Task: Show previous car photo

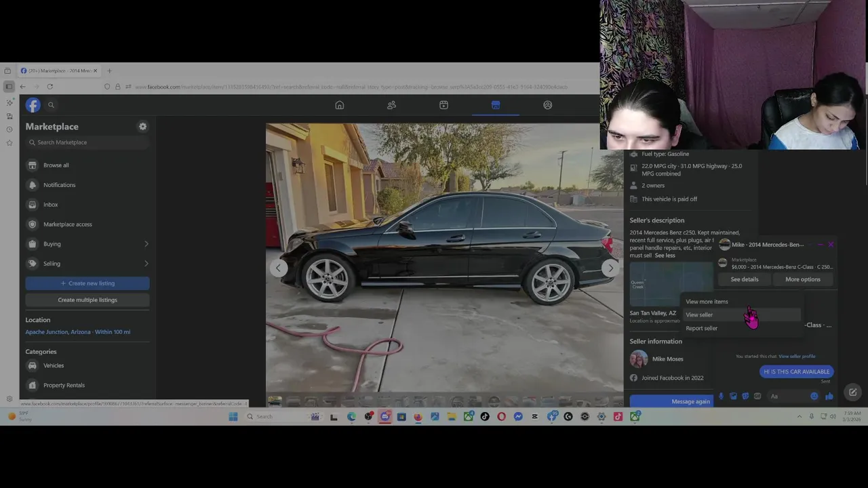Action: (278, 268)
